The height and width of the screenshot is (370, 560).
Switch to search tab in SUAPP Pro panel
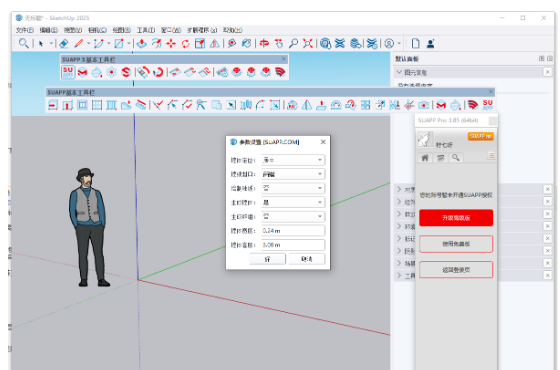click(x=456, y=158)
